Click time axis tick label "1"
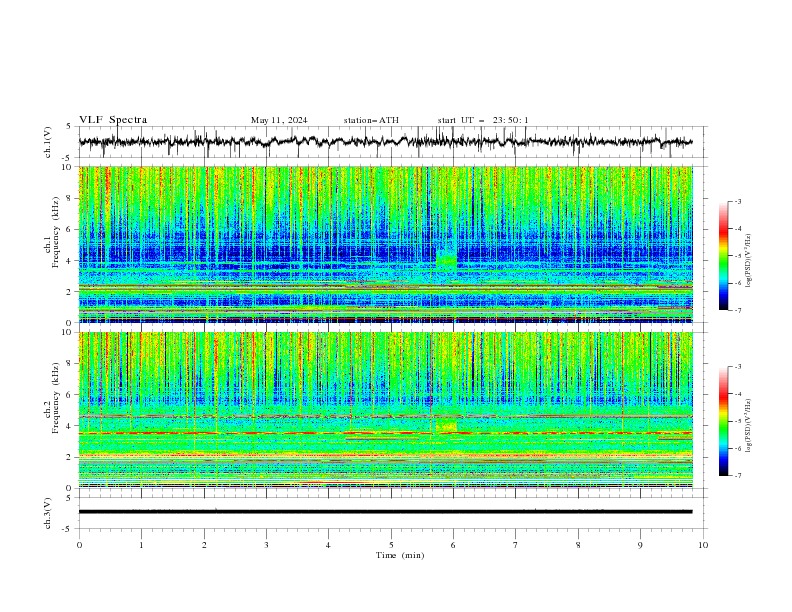Image resolution: width=792 pixels, height=612 pixels. point(141,545)
